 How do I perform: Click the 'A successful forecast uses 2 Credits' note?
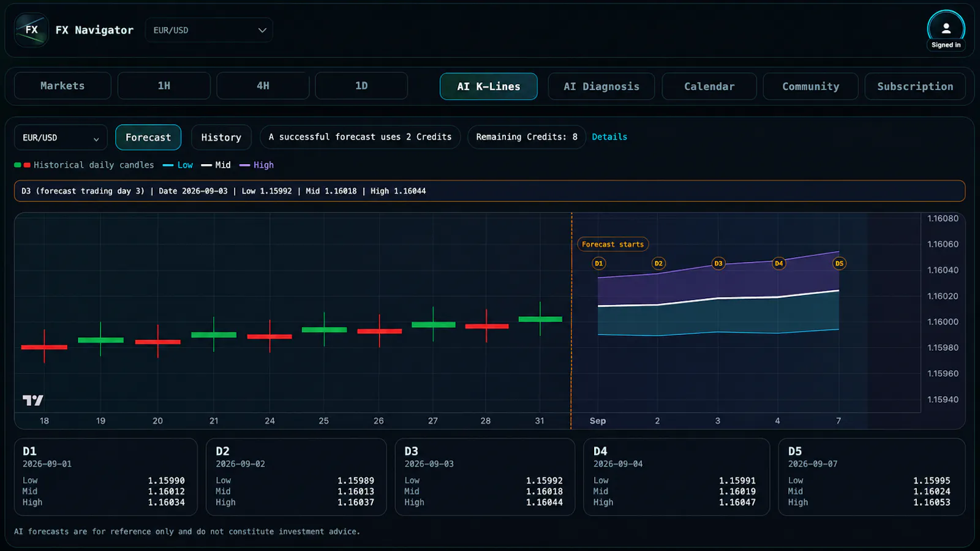tap(360, 137)
